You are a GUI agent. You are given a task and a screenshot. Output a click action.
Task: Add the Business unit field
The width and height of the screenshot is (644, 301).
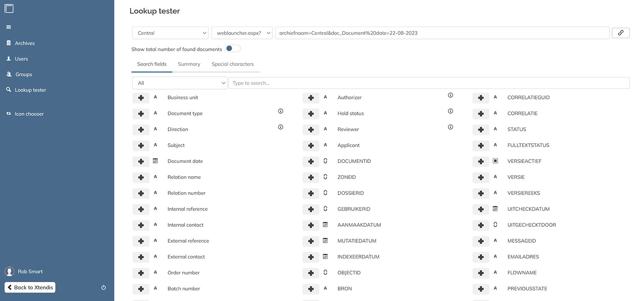[x=141, y=98]
